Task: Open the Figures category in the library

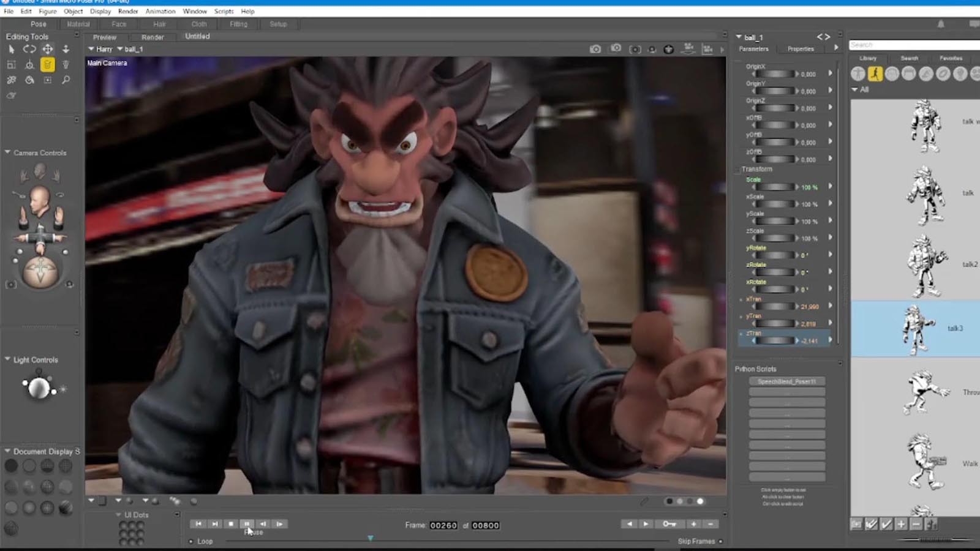Action: point(858,73)
